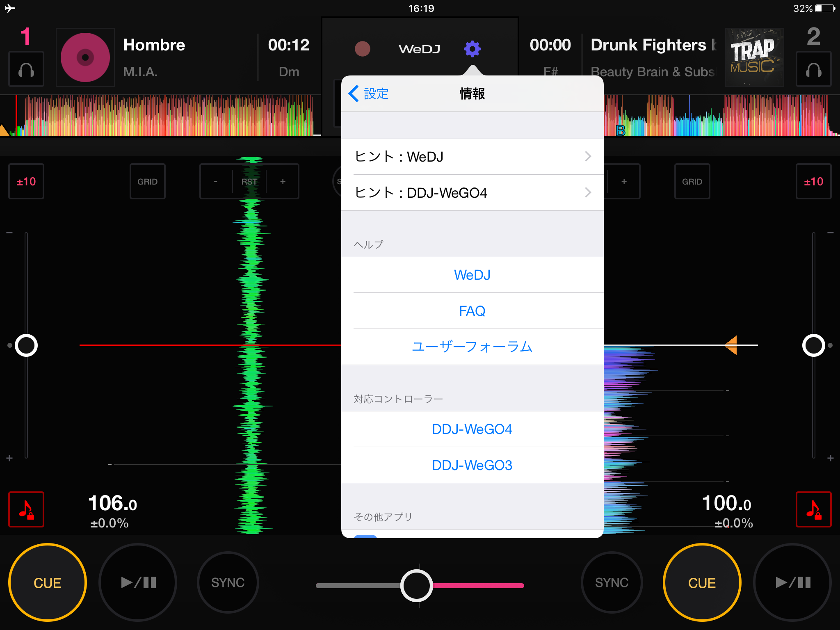Screen dimensions: 840x630
Task: Tap deck 2 elapsed time 00:00
Action: pyautogui.click(x=550, y=45)
